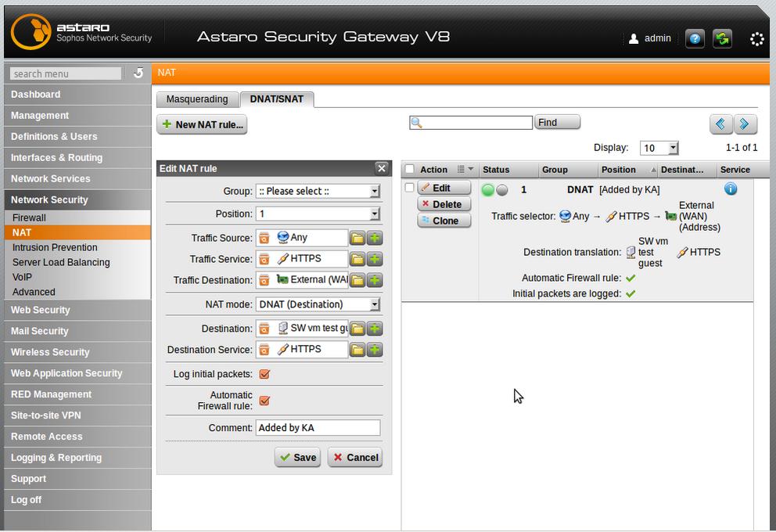Delete DNAT rule 1
The image size is (776, 532).
pyautogui.click(x=444, y=204)
